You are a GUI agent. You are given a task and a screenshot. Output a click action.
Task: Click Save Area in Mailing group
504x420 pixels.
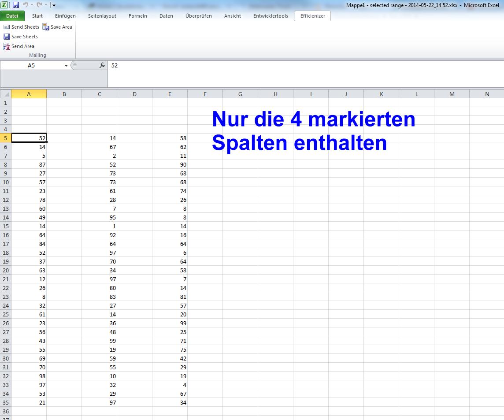tap(58, 27)
